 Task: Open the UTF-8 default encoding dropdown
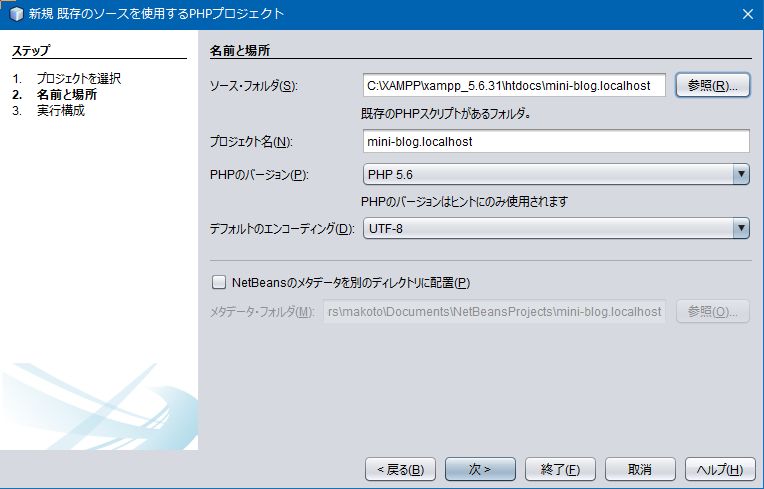point(556,228)
